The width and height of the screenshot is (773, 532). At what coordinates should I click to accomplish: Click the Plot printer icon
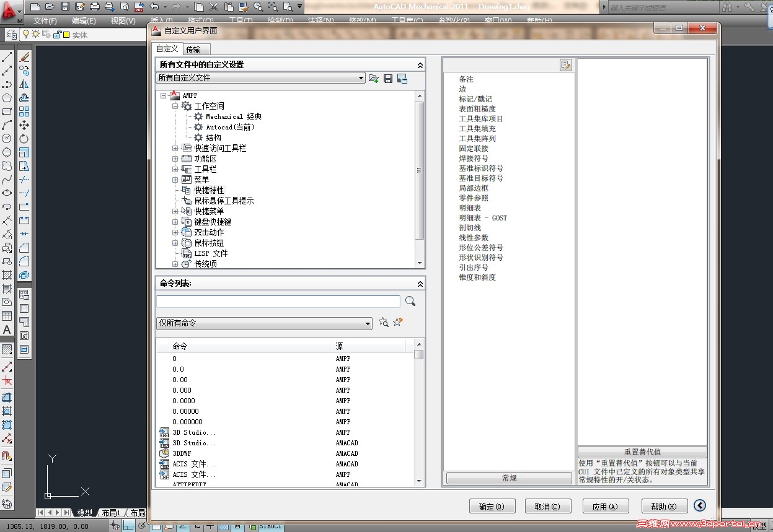95,7
